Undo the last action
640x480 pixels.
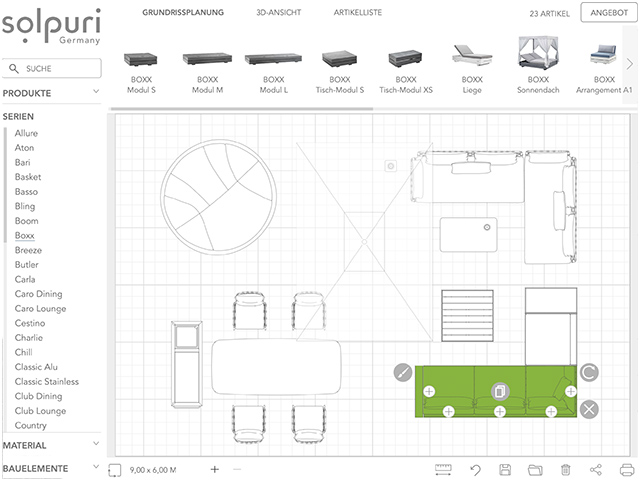pyautogui.click(x=476, y=469)
